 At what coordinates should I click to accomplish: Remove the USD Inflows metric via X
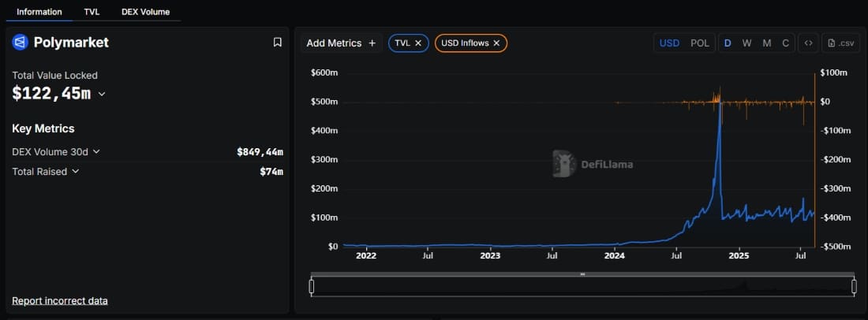[496, 43]
